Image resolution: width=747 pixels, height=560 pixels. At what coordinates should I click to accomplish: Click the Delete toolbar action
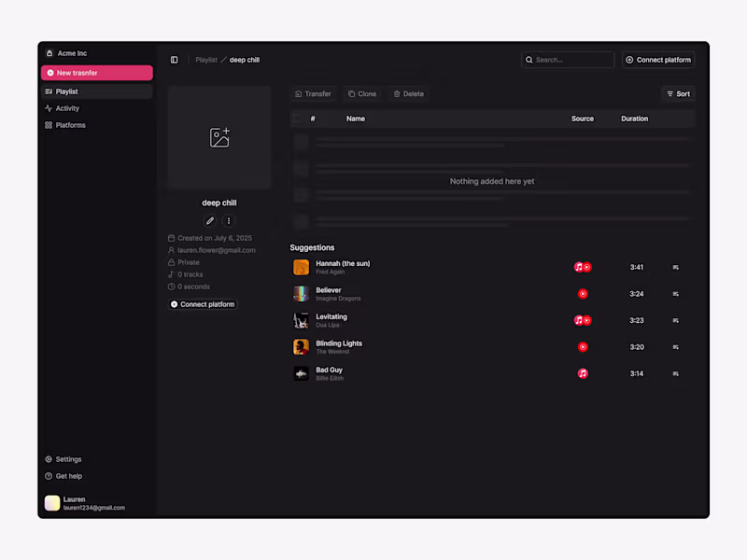(x=409, y=93)
